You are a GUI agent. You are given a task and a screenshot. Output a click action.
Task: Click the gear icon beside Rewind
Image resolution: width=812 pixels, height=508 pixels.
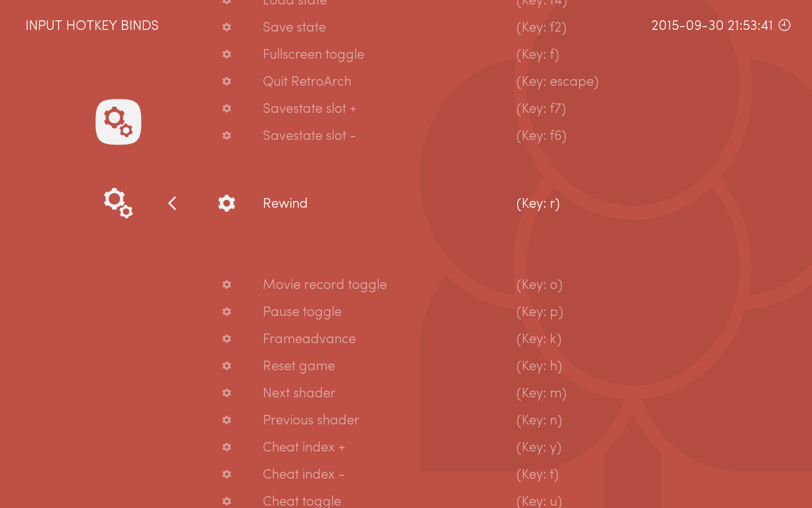tap(227, 203)
